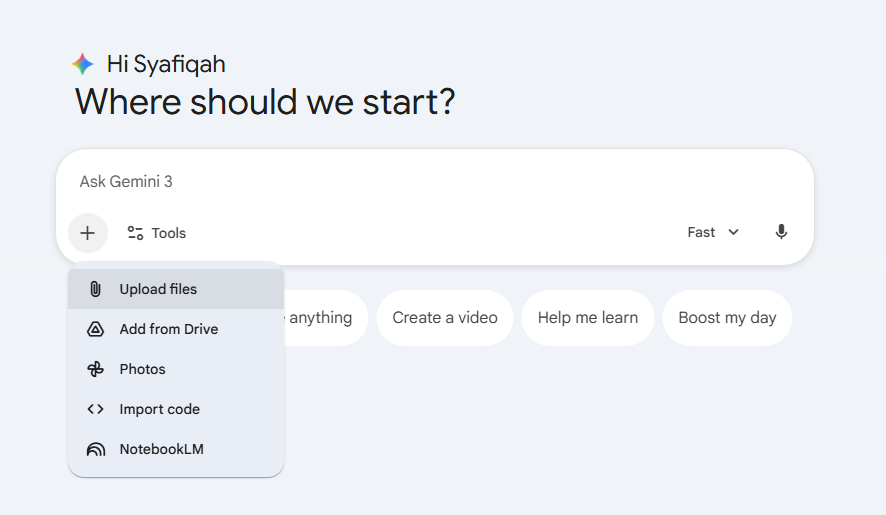Click the Import code brackets icon
This screenshot has width=886, height=515.
[x=95, y=409]
